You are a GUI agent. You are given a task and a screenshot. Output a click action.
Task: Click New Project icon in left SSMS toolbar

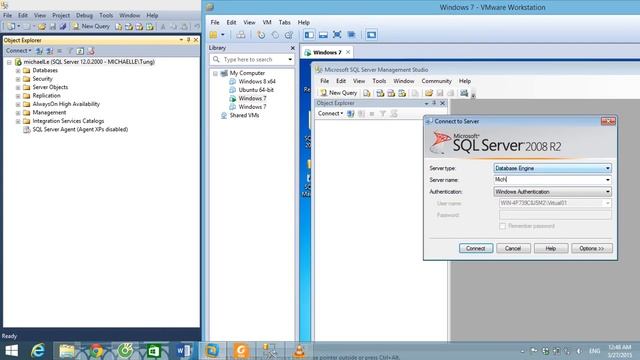tap(11, 27)
